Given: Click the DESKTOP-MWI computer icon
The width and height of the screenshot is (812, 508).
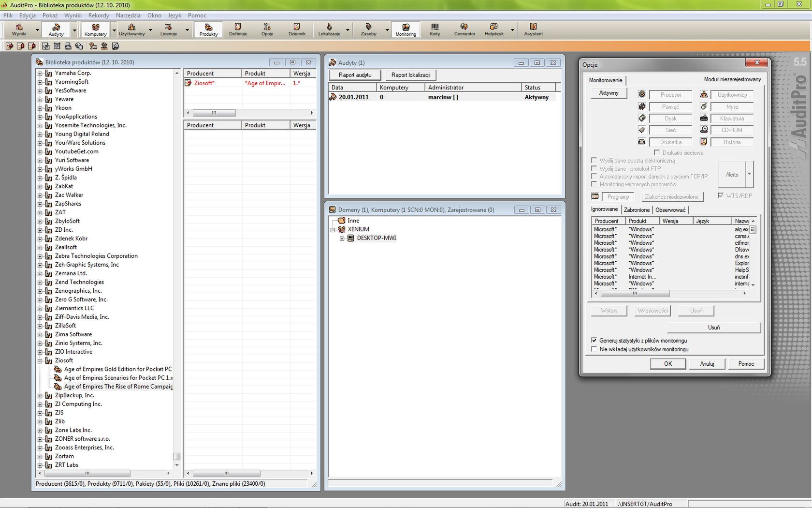Looking at the screenshot, I should pos(351,238).
